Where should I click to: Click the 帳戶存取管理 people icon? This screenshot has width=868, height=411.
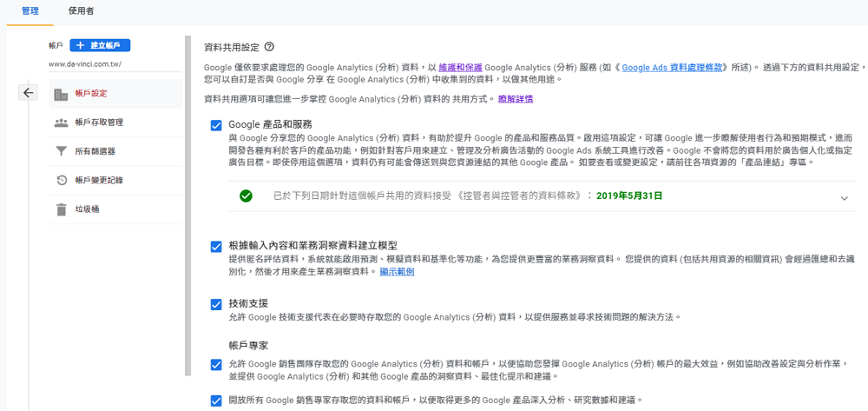62,123
